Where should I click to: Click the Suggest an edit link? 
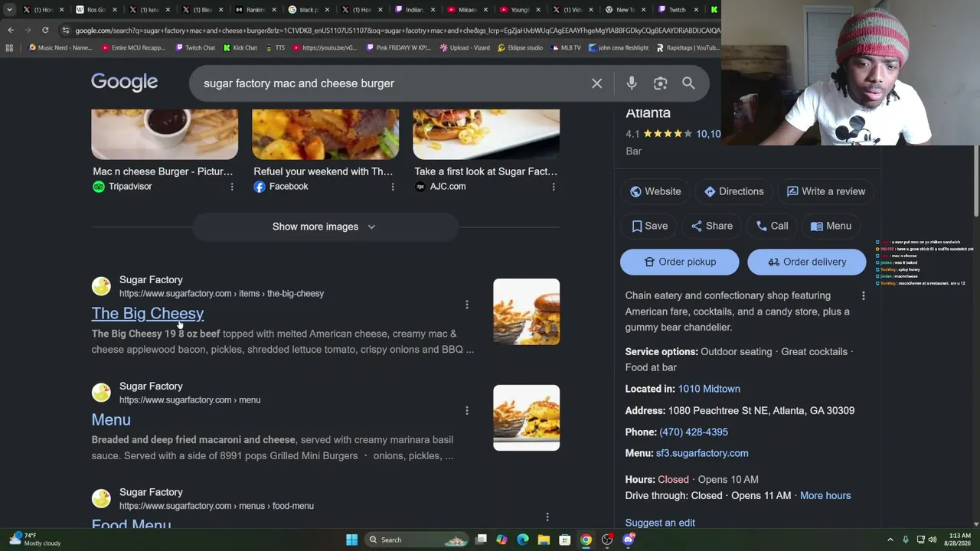(660, 523)
